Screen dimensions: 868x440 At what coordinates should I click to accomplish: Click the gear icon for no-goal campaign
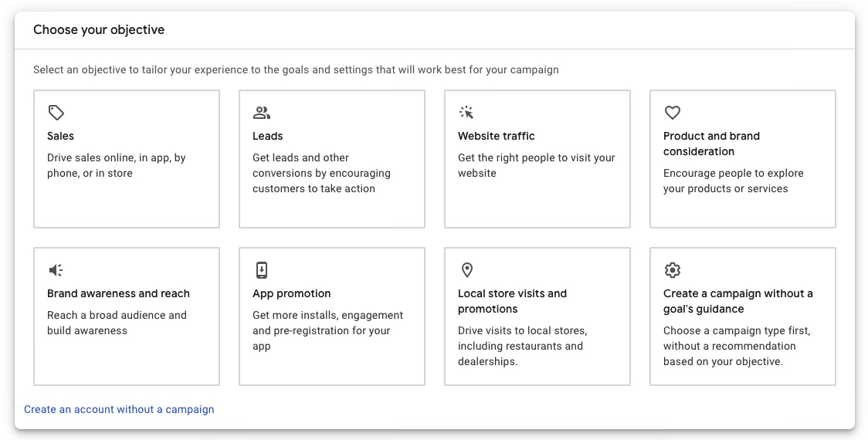(x=672, y=270)
